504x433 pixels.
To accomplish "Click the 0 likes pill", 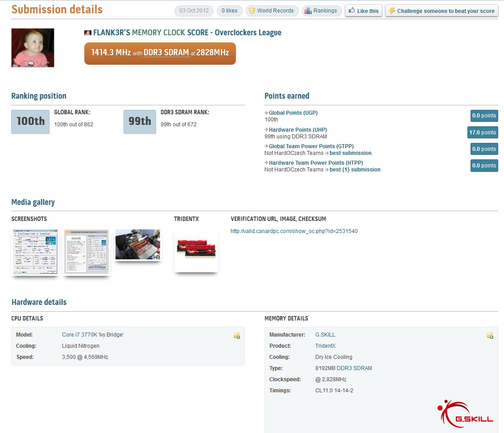I will [230, 11].
